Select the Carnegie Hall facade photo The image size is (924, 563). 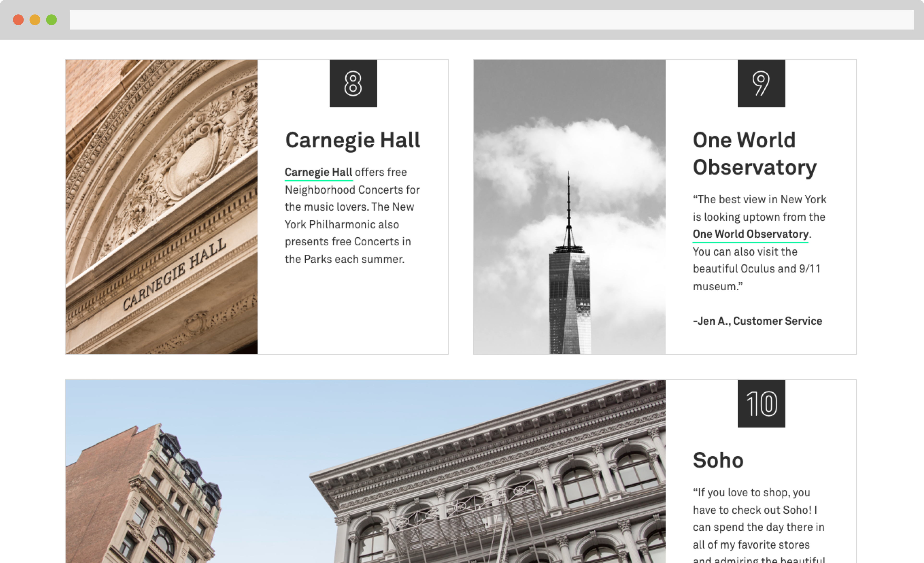point(162,207)
